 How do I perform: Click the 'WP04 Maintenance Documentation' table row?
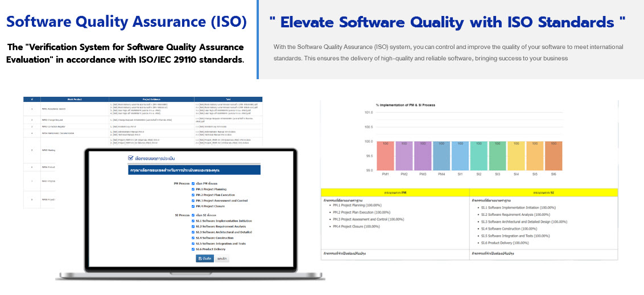[x=143, y=133]
